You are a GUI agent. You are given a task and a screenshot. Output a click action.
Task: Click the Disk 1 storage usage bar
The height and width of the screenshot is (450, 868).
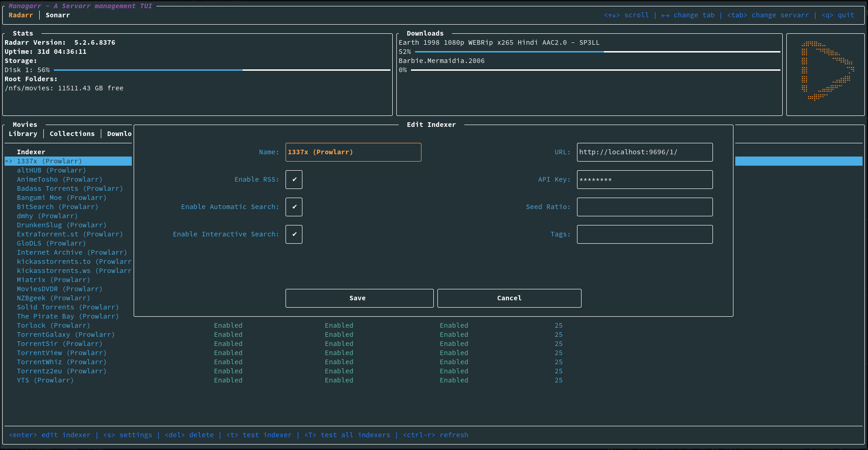(x=222, y=70)
